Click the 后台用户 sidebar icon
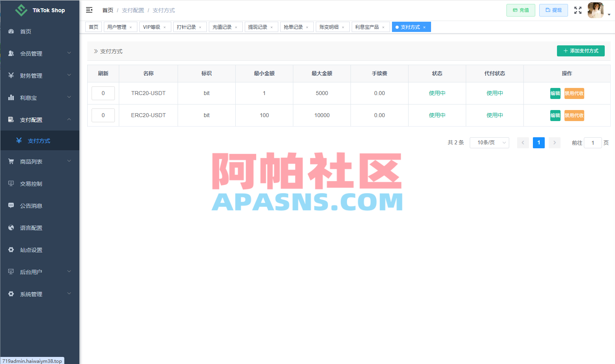The image size is (615, 364). (x=11, y=272)
